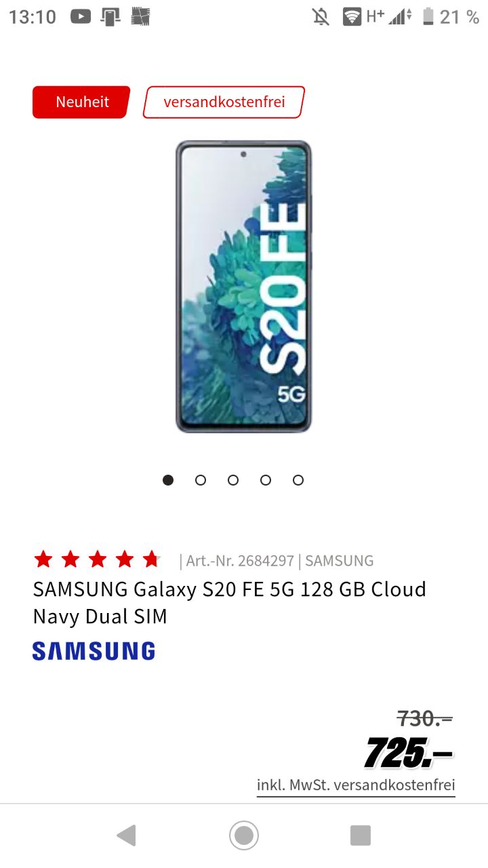Tap the muted bell notification icon
Viewport: 488px width, 868px height.
click(321, 16)
